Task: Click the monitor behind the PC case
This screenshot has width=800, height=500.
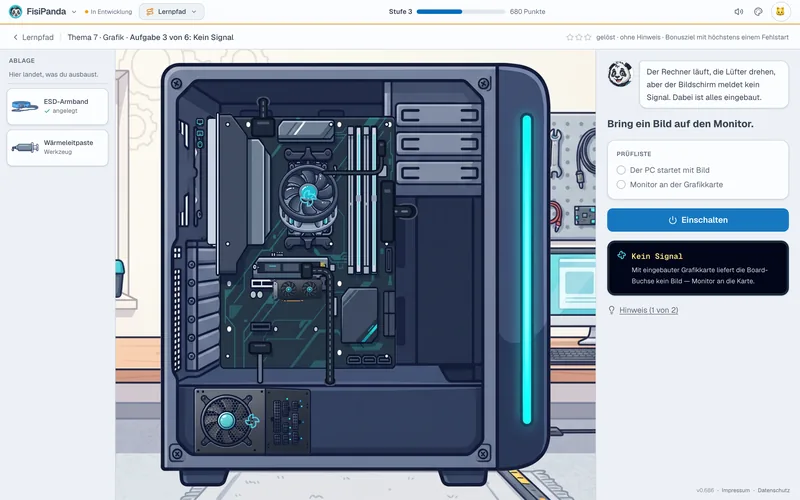Action: tap(573, 286)
